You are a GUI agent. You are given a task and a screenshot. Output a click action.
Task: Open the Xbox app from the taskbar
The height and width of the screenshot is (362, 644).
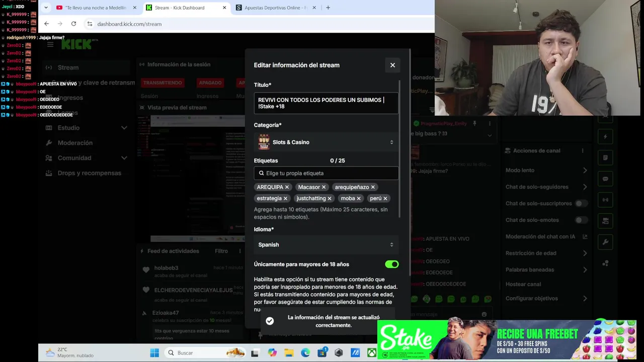click(x=372, y=352)
